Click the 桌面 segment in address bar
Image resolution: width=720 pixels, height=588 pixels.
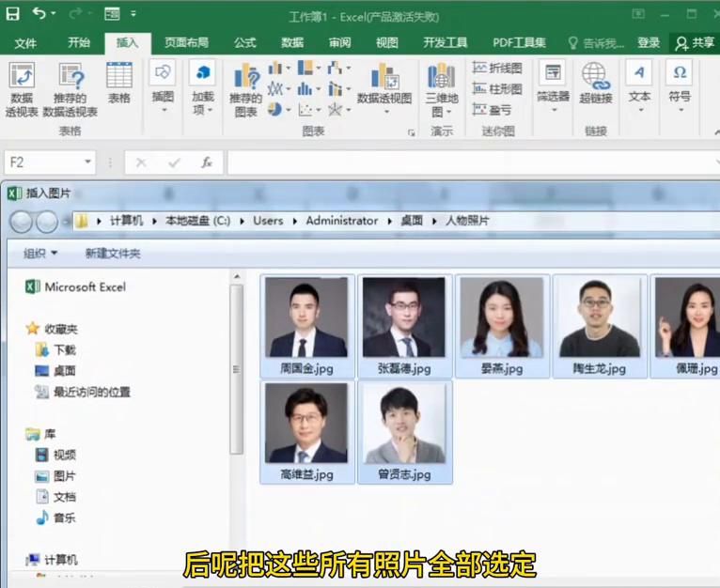[412, 221]
